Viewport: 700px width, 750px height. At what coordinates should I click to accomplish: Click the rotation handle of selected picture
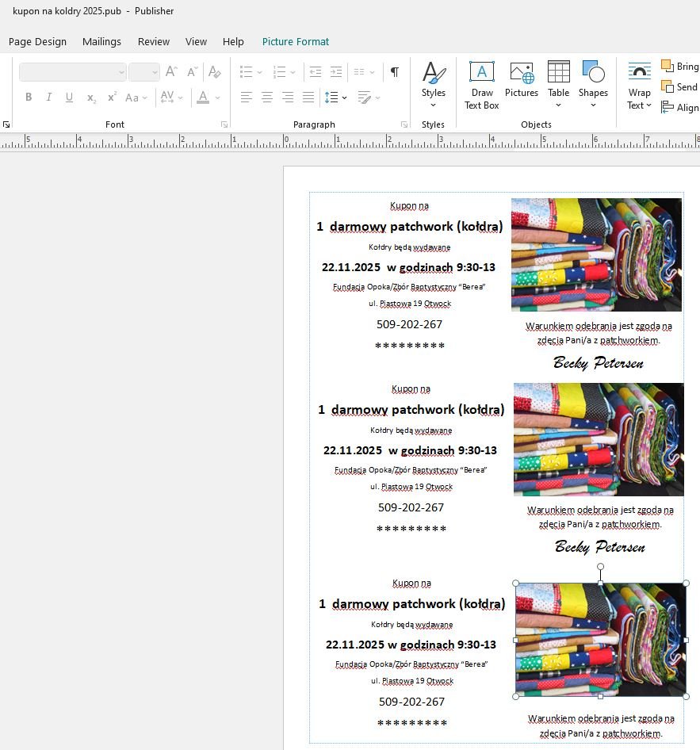pos(601,566)
